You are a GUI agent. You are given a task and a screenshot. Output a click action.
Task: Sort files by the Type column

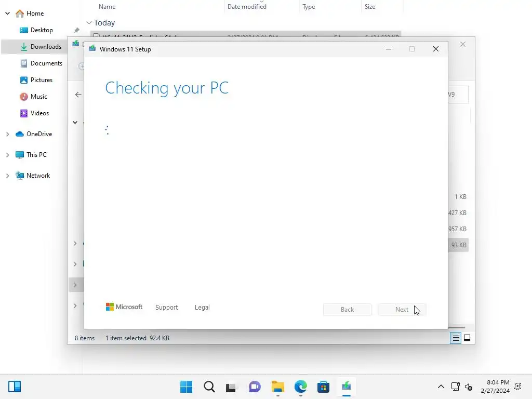pyautogui.click(x=309, y=6)
